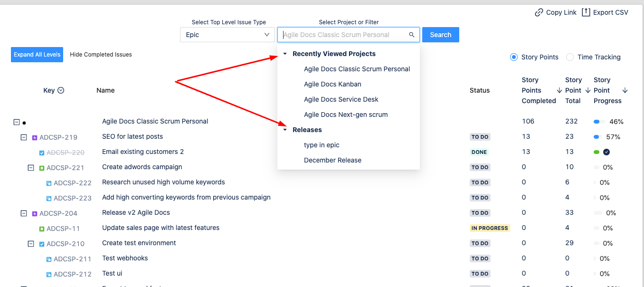Select the Story Points radio button
The width and height of the screenshot is (644, 287).
514,57
